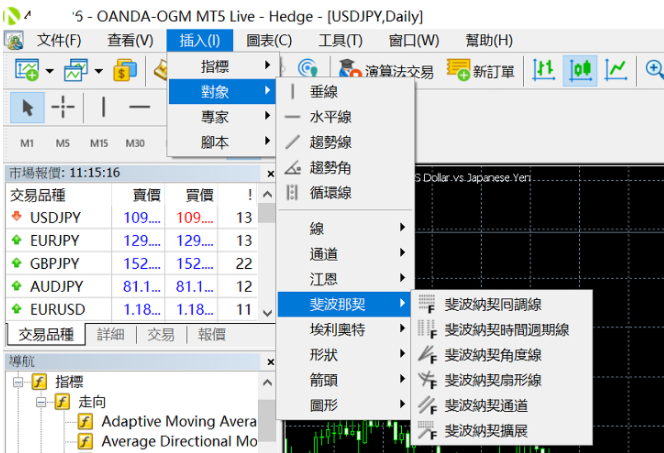Expand the 通道 submenu
The width and height of the screenshot is (664, 453).
[x=345, y=254]
